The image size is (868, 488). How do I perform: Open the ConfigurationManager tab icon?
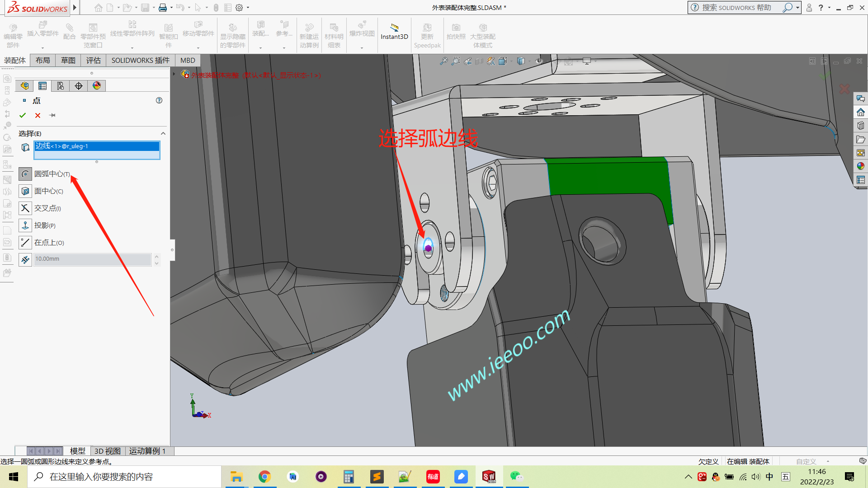(x=61, y=86)
